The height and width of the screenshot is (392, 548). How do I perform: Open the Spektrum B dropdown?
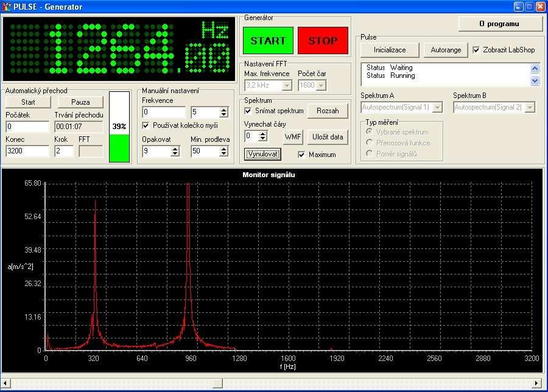(x=530, y=107)
